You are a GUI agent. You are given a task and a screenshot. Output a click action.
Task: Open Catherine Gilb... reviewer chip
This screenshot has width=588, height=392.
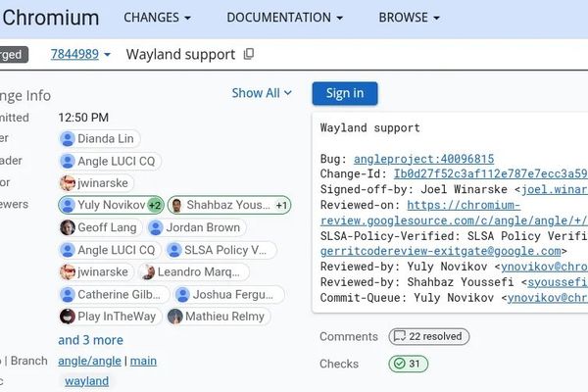click(x=114, y=294)
